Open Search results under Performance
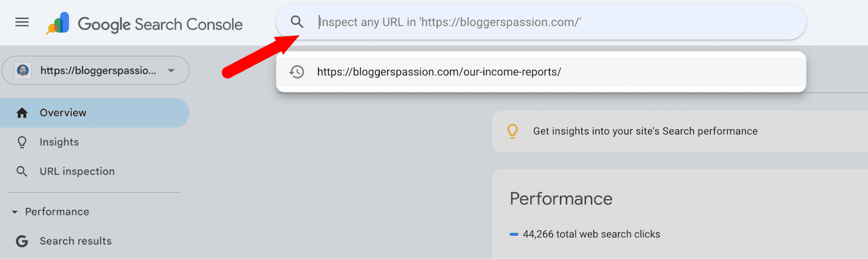Screen dimensions: 868x259 click(x=75, y=241)
